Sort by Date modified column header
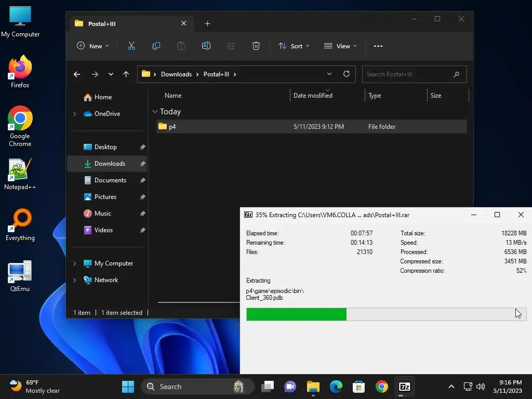The image size is (532, 399). [x=313, y=96]
